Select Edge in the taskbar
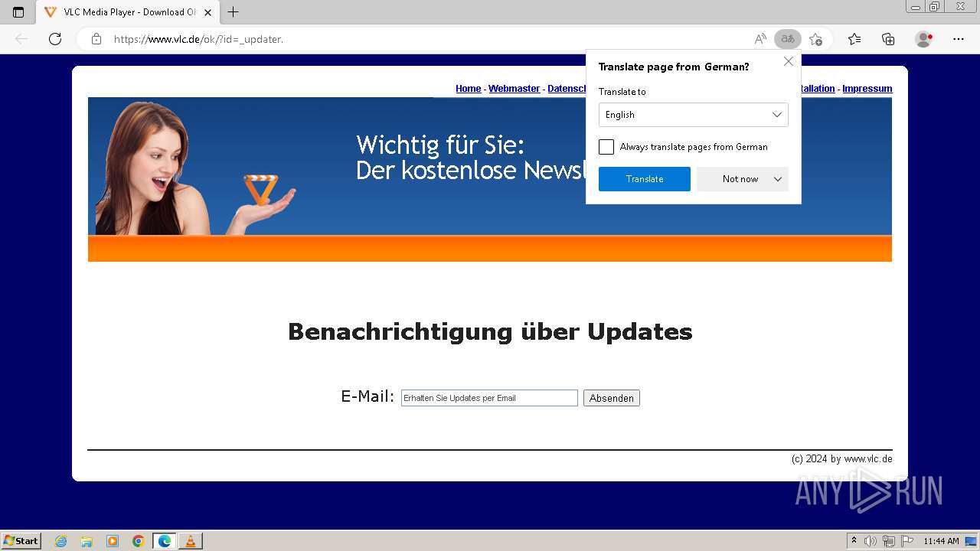Viewport: 980px width, 551px height. pos(165,541)
